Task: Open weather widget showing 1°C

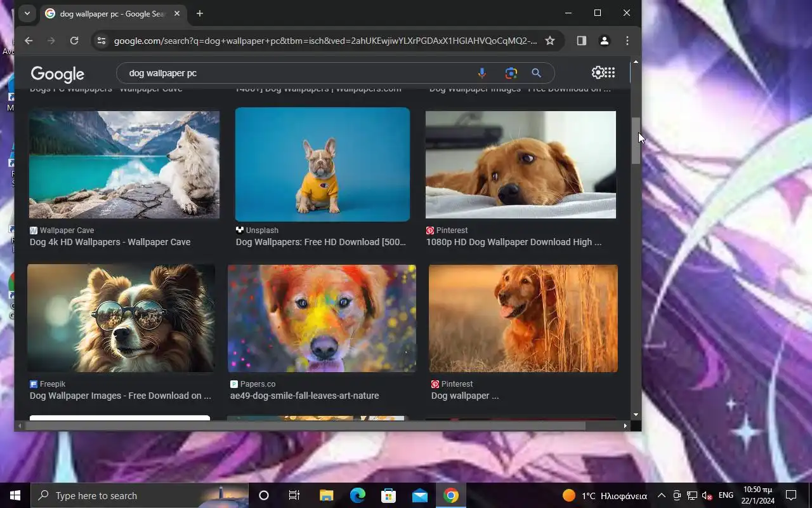Action: point(605,495)
